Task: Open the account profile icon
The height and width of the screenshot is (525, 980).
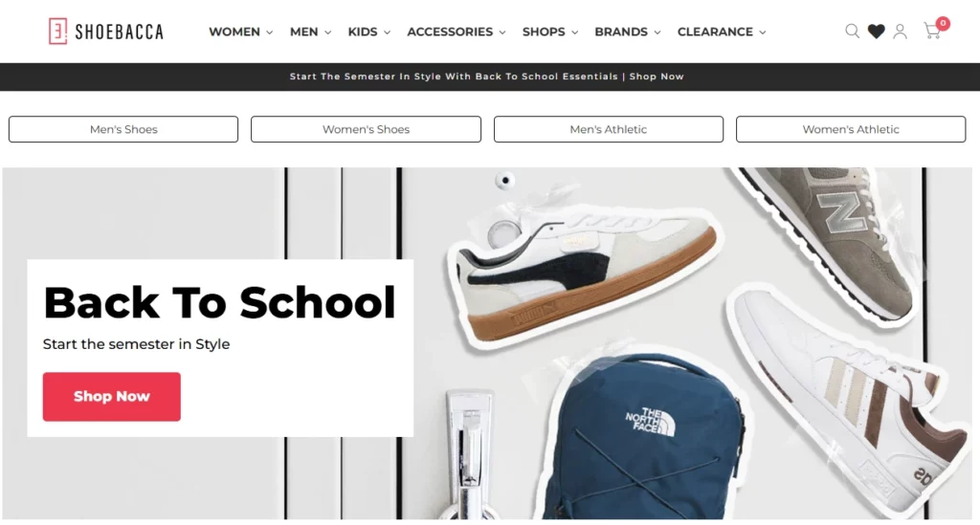Action: coord(900,32)
